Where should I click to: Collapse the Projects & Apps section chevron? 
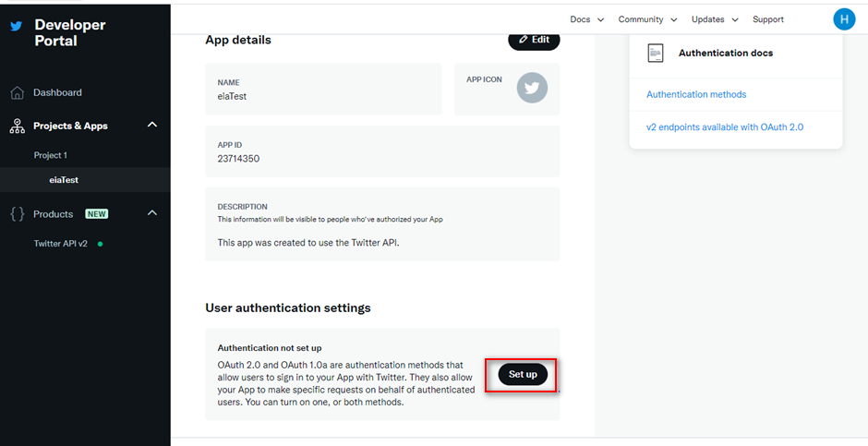click(152, 125)
